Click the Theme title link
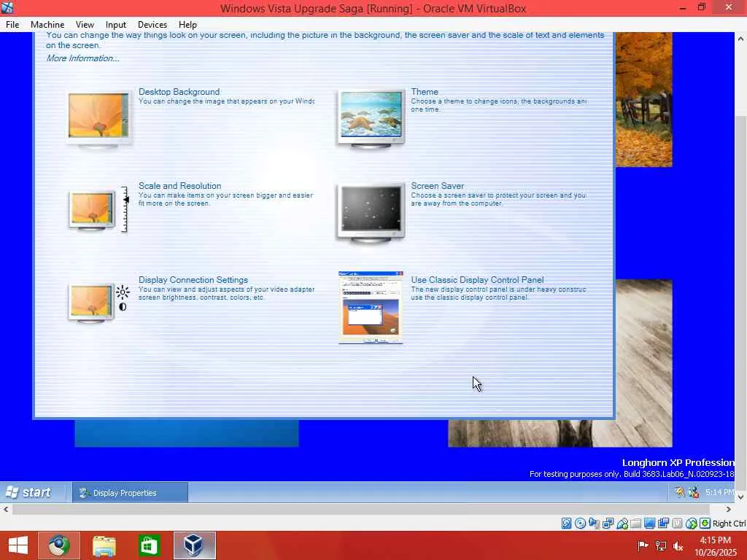 425,91
